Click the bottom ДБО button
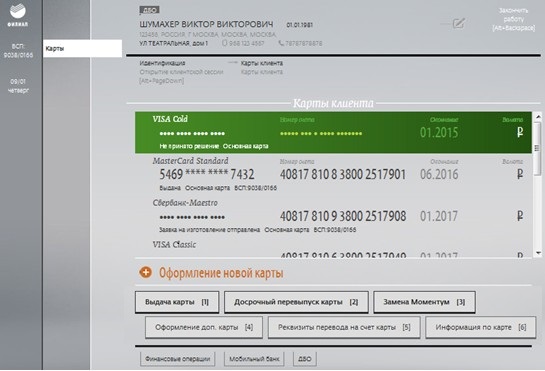Screen dimensions: 545x371 point(305,359)
